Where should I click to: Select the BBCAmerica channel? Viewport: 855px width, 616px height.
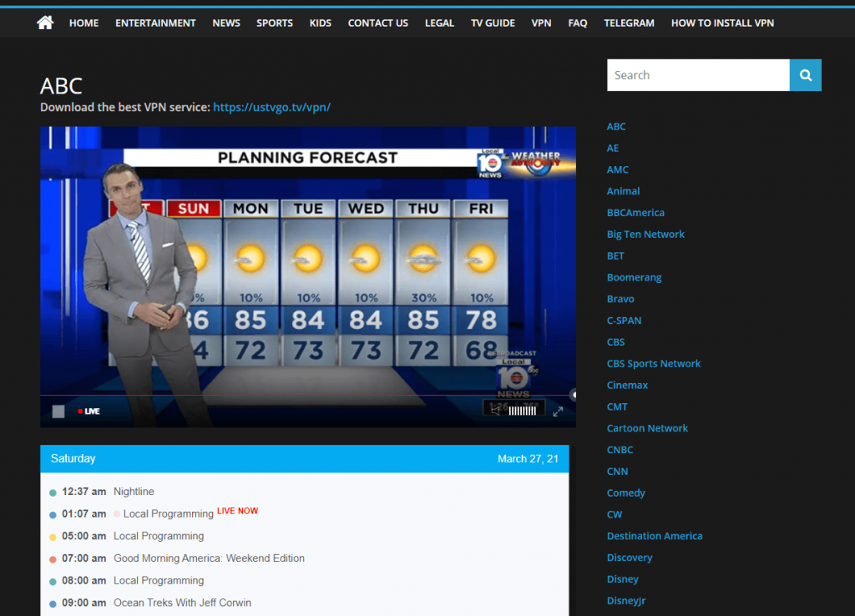click(x=635, y=213)
